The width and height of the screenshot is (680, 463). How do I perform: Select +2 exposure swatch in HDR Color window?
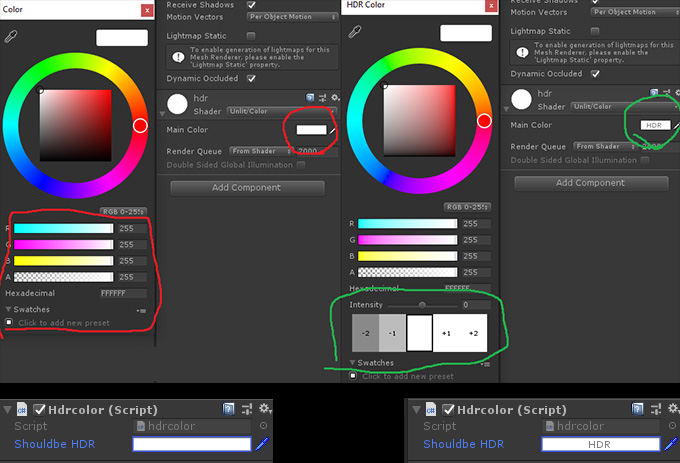click(x=474, y=333)
